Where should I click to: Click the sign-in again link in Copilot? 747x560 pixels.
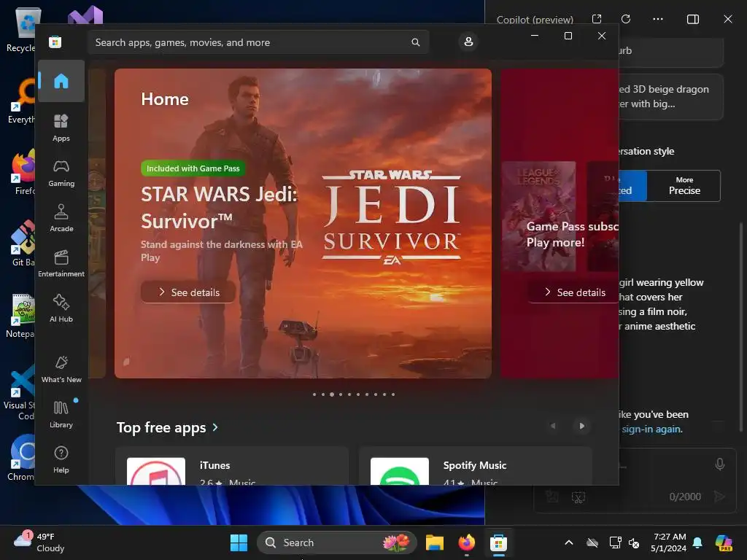(651, 429)
